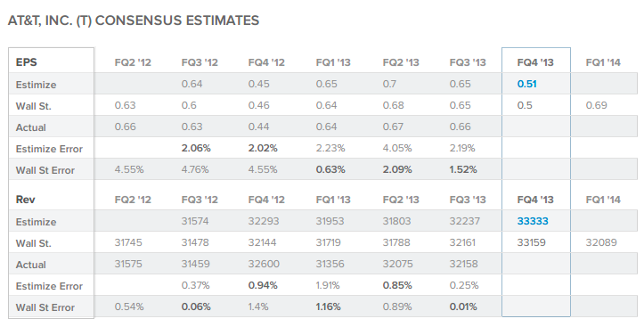Click the EPS Wall St Error row label
The image size is (644, 327).
[45, 170]
